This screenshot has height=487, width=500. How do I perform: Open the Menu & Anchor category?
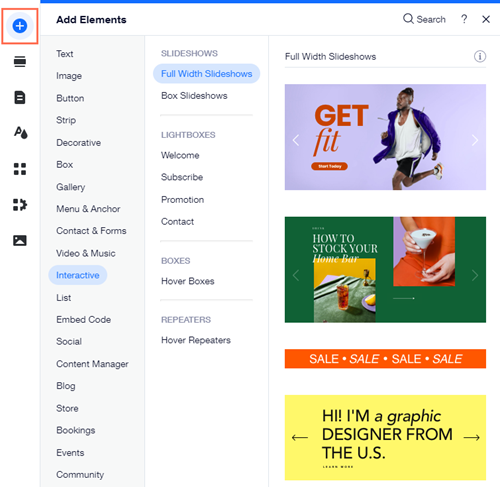(x=88, y=209)
